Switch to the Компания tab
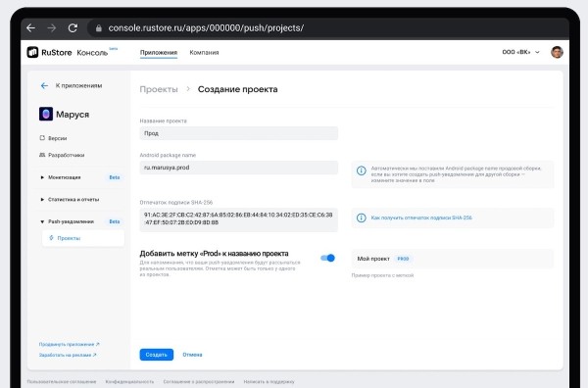This screenshot has width=588, height=388. point(204,53)
